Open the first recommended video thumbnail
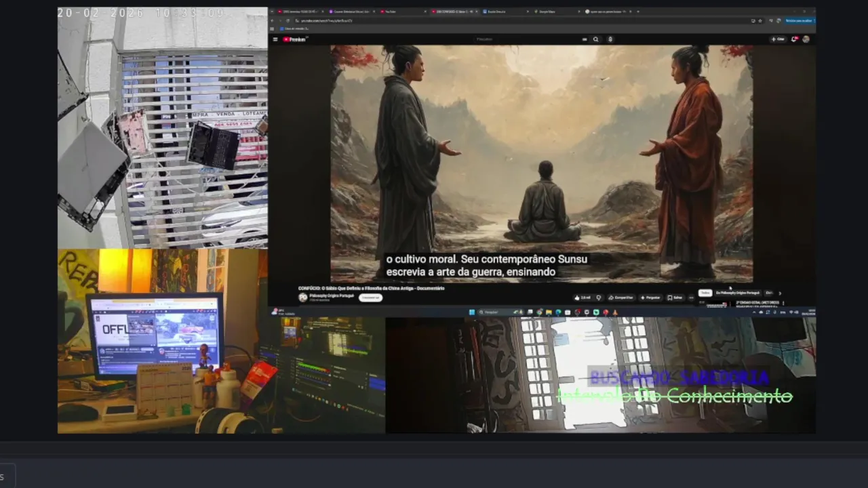 pyautogui.click(x=715, y=304)
